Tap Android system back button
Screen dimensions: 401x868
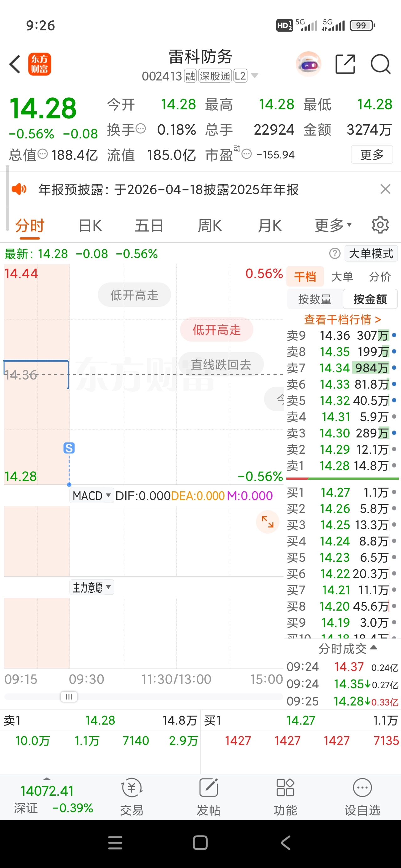286,843
